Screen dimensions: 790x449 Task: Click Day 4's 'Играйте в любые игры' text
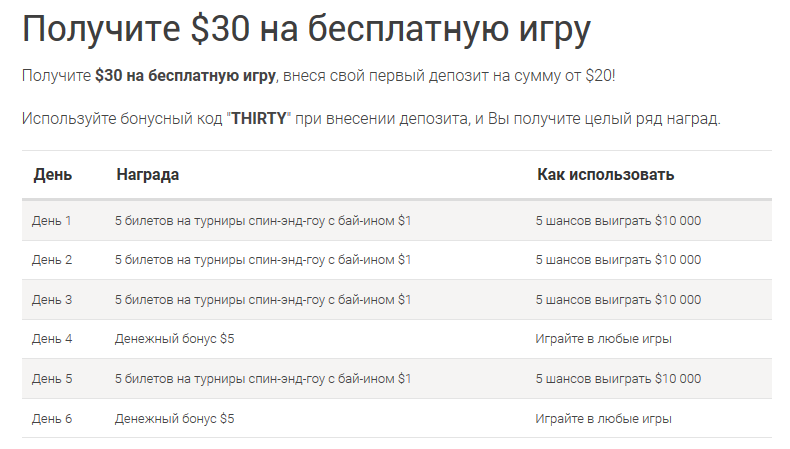(x=603, y=339)
